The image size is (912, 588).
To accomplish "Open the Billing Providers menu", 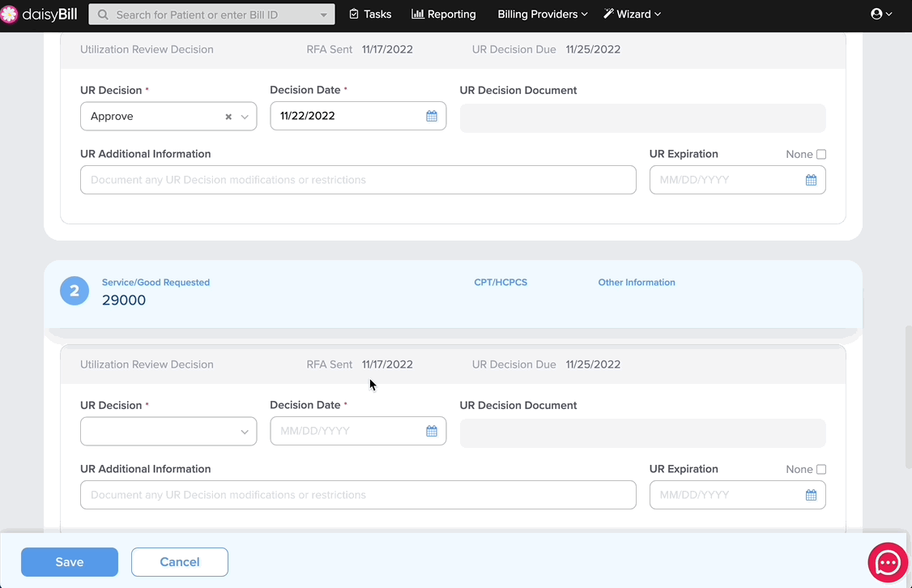I will (542, 14).
